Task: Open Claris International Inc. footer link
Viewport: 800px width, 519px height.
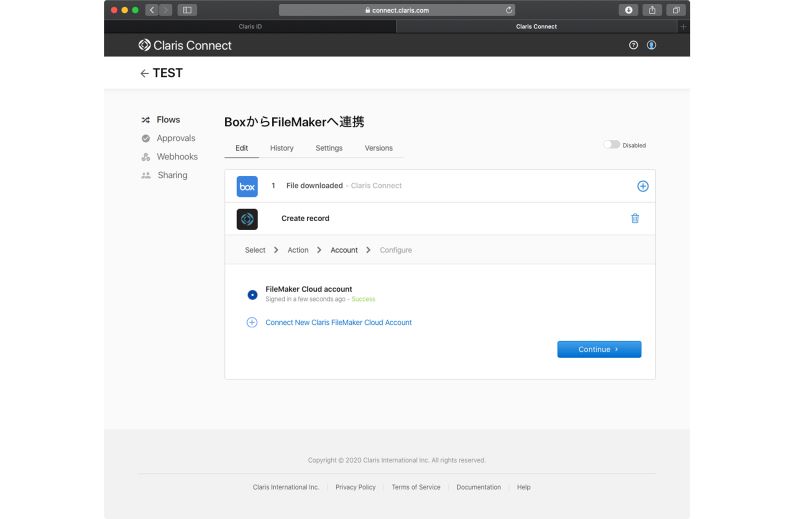Action: click(286, 487)
